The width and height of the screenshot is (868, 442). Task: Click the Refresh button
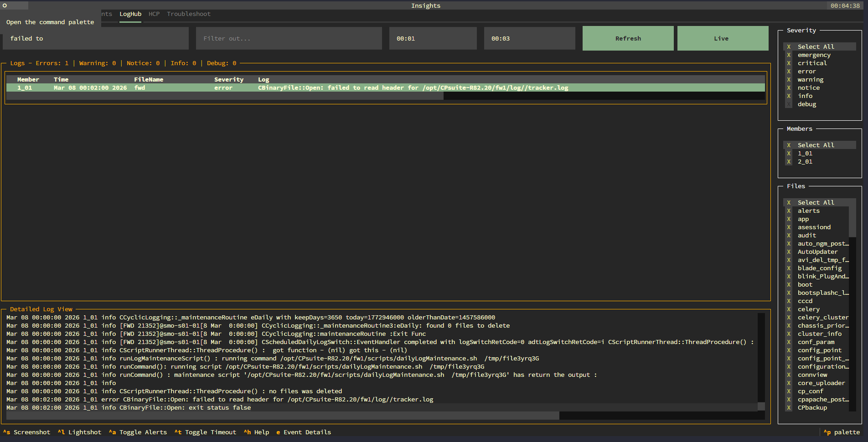pyautogui.click(x=628, y=38)
